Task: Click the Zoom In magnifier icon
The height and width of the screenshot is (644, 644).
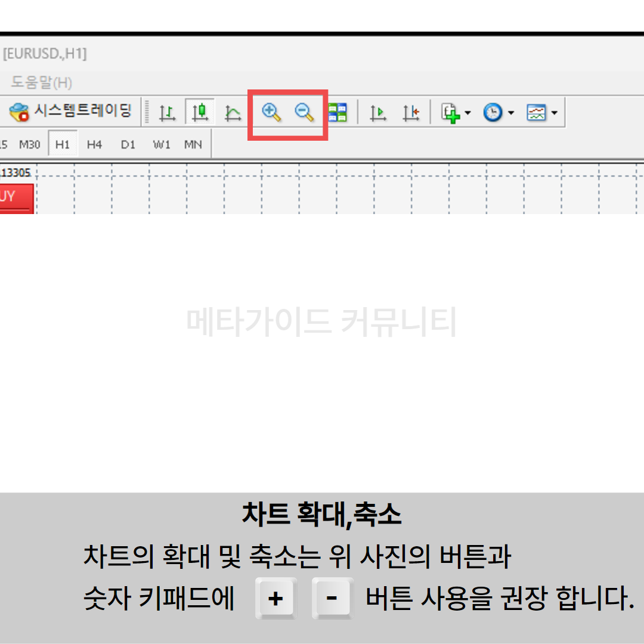Action: click(x=271, y=112)
